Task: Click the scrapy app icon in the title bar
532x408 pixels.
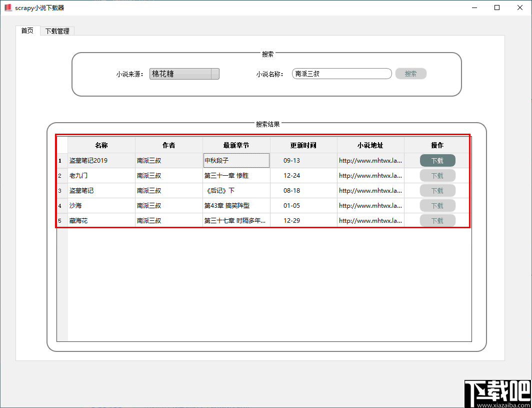Action: [x=7, y=8]
